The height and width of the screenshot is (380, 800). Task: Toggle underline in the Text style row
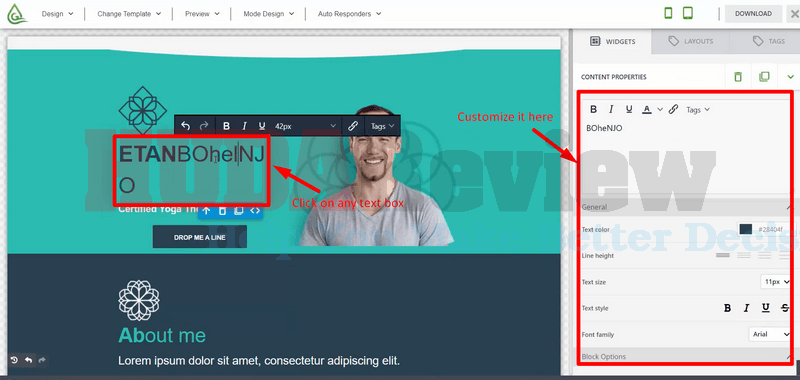[765, 308]
